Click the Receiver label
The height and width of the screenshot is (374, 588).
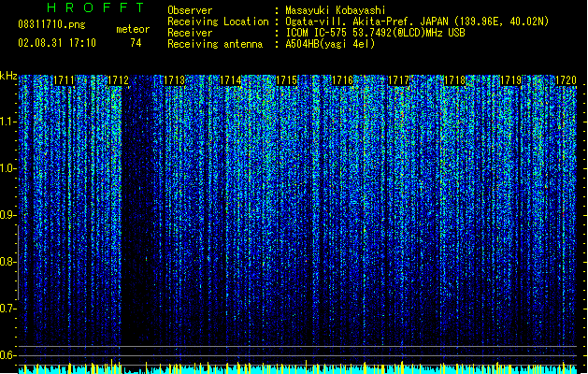(x=190, y=33)
